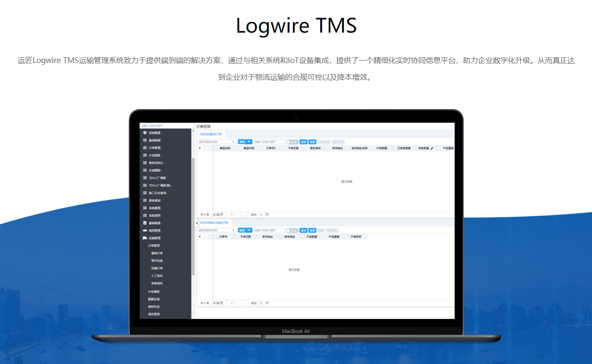592x364 pixels.
Task: Click the truck icon beside 运输管理
Action: point(145,238)
